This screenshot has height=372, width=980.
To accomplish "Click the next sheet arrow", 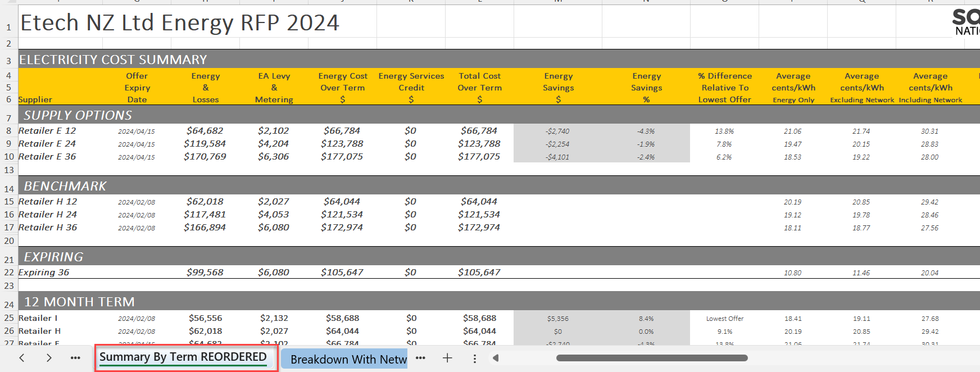I will point(49,358).
